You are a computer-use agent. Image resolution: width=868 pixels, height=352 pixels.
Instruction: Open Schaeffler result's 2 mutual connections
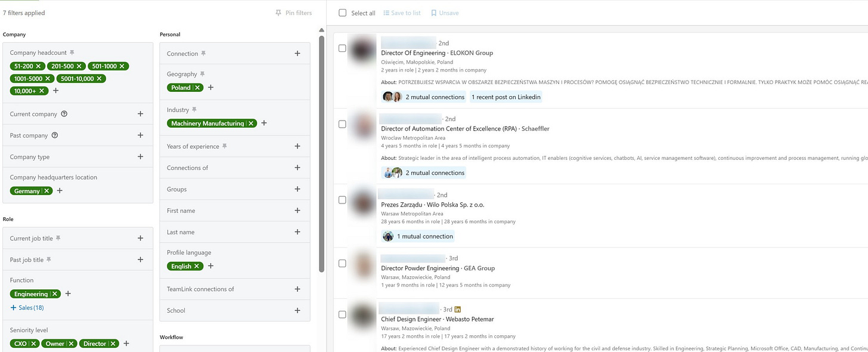click(424, 172)
